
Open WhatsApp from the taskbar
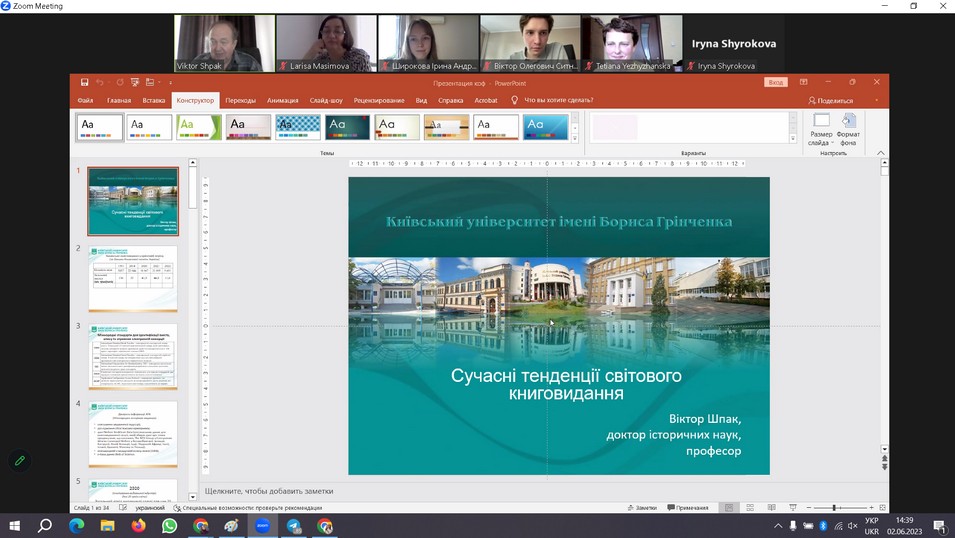169,525
